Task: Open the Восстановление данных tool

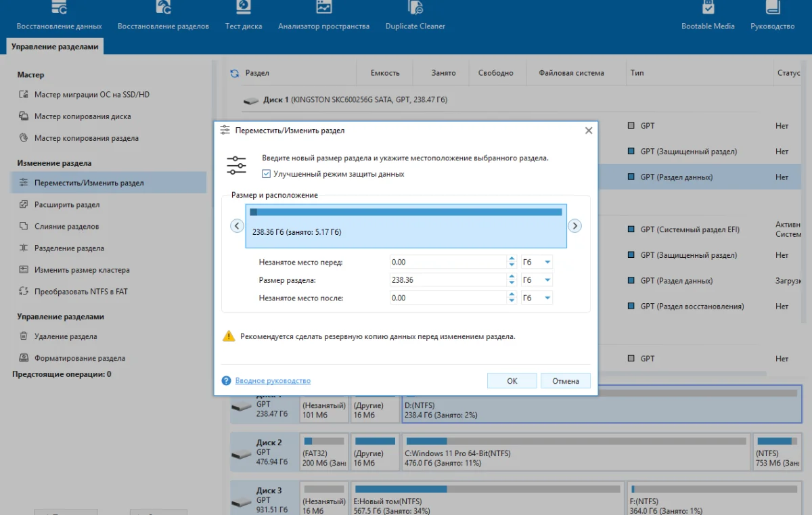Action: point(59,16)
